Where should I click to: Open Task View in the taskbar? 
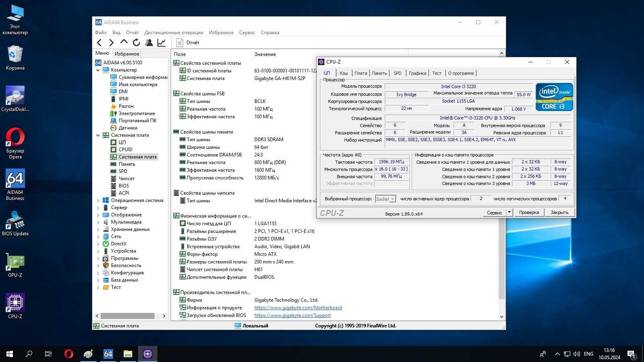48,354
